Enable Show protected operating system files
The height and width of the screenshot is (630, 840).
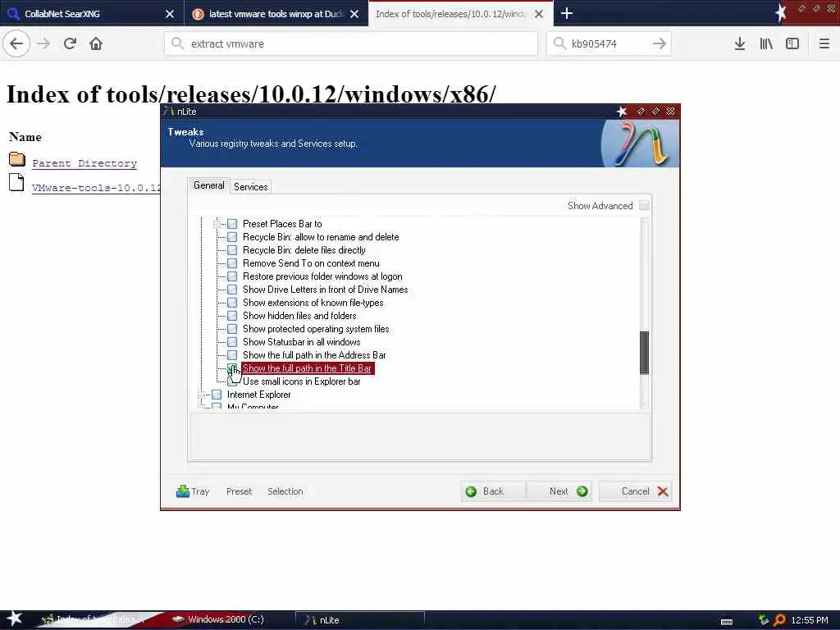click(x=232, y=329)
